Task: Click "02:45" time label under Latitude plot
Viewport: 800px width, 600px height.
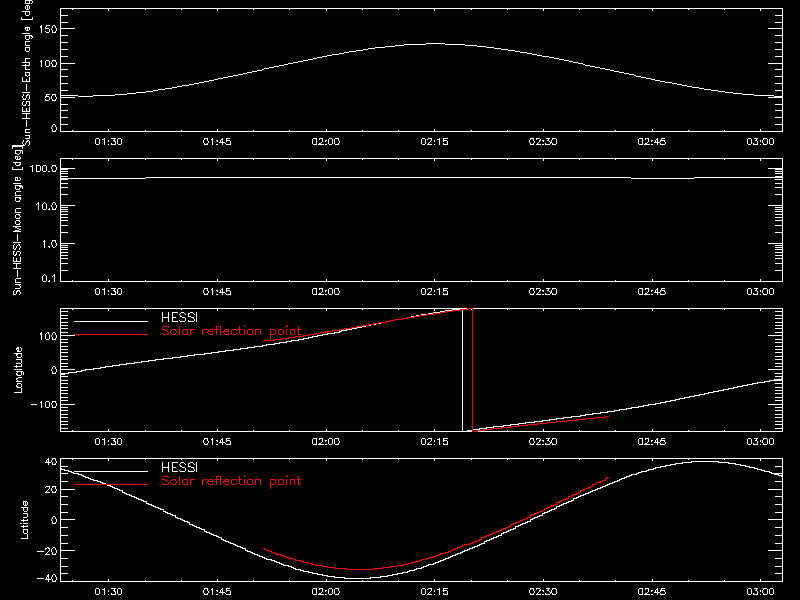Action: 652,591
